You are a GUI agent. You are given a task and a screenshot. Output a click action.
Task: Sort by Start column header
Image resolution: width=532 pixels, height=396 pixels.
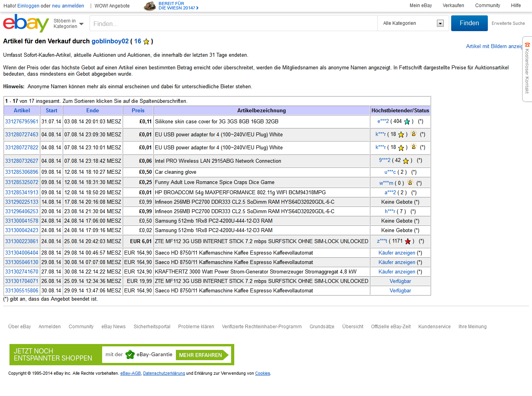(51, 111)
